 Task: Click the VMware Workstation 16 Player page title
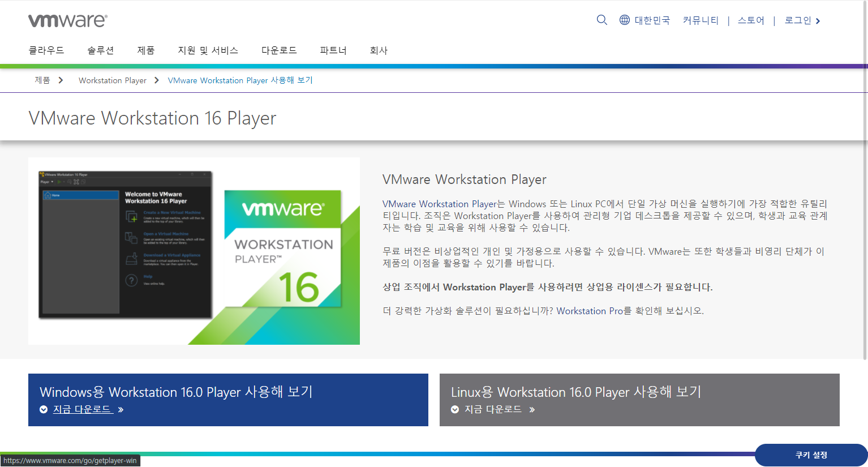(x=152, y=118)
